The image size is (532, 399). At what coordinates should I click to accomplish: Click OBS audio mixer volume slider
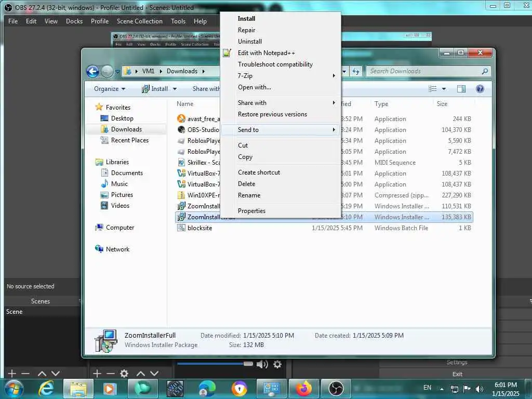coord(215,364)
